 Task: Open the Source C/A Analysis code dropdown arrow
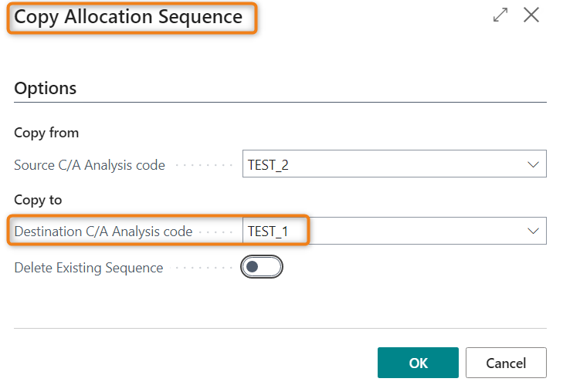533,164
